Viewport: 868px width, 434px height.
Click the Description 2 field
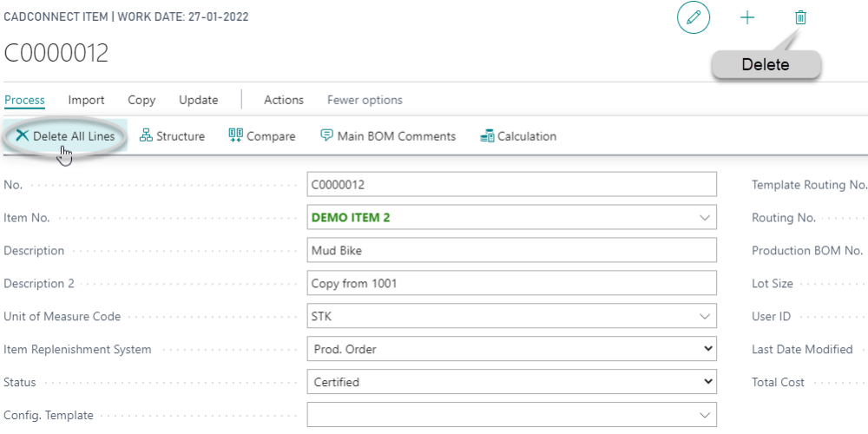tap(511, 284)
